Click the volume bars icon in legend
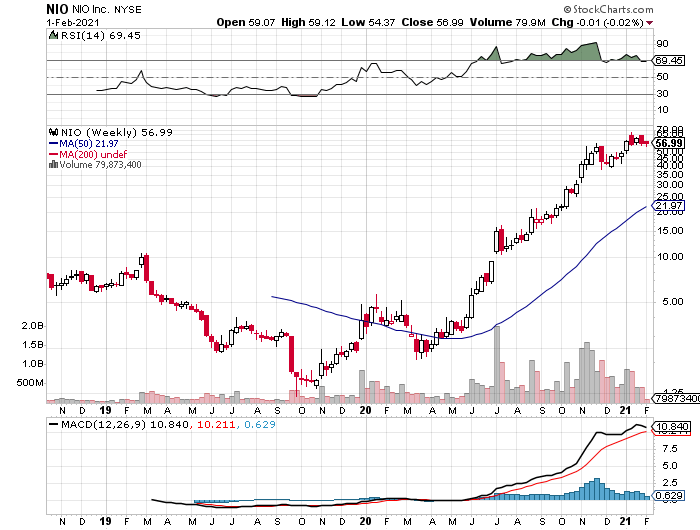This screenshot has width=700, height=530. pyautogui.click(x=54, y=164)
